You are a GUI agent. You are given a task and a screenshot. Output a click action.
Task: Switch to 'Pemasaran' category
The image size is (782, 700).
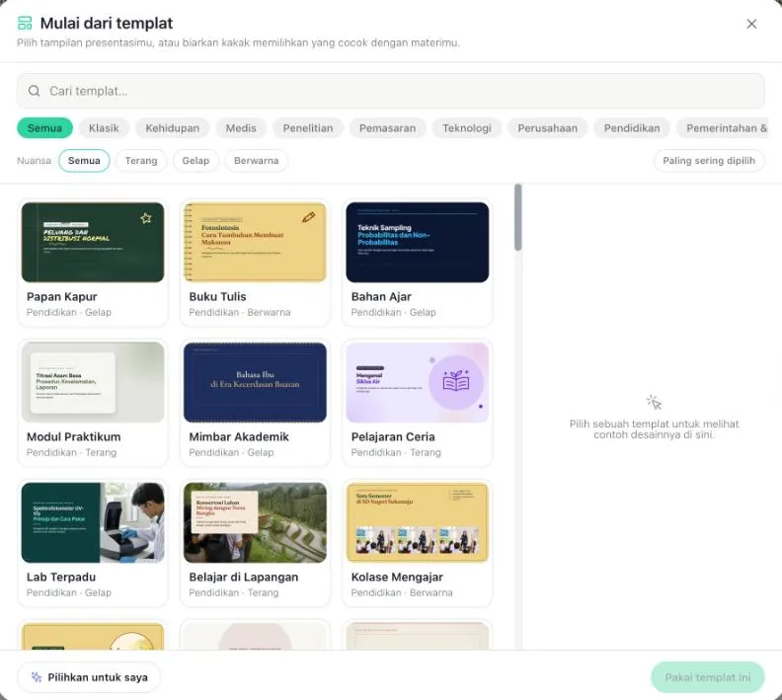click(x=387, y=128)
